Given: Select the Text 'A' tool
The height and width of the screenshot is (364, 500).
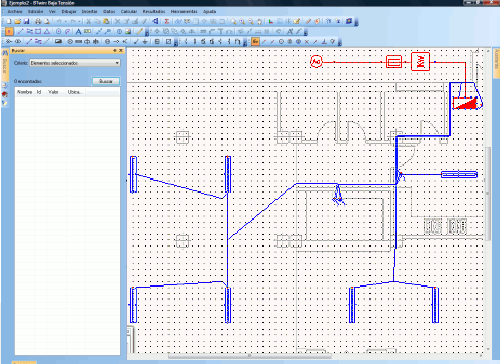Looking at the screenshot, I should tap(78, 32).
